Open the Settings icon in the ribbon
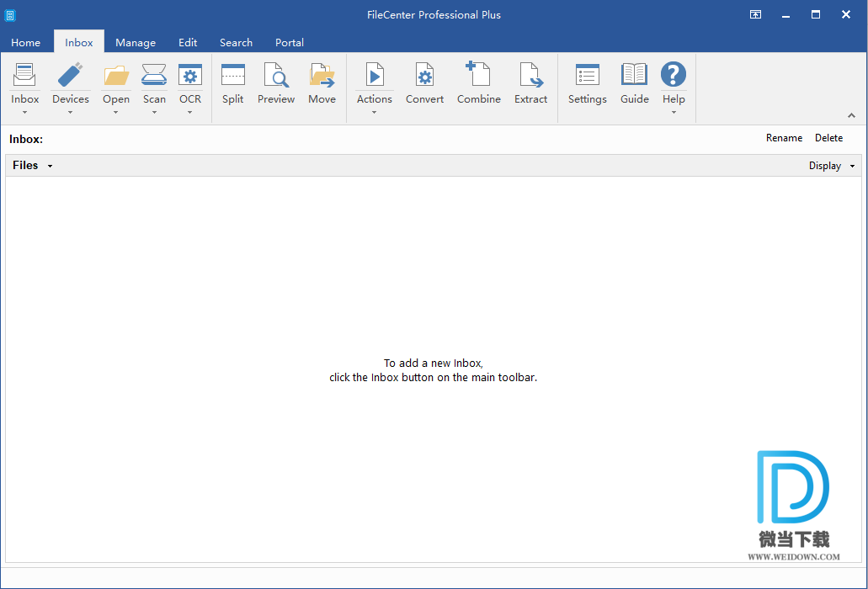Screen dimensions: 868x589 (x=587, y=76)
